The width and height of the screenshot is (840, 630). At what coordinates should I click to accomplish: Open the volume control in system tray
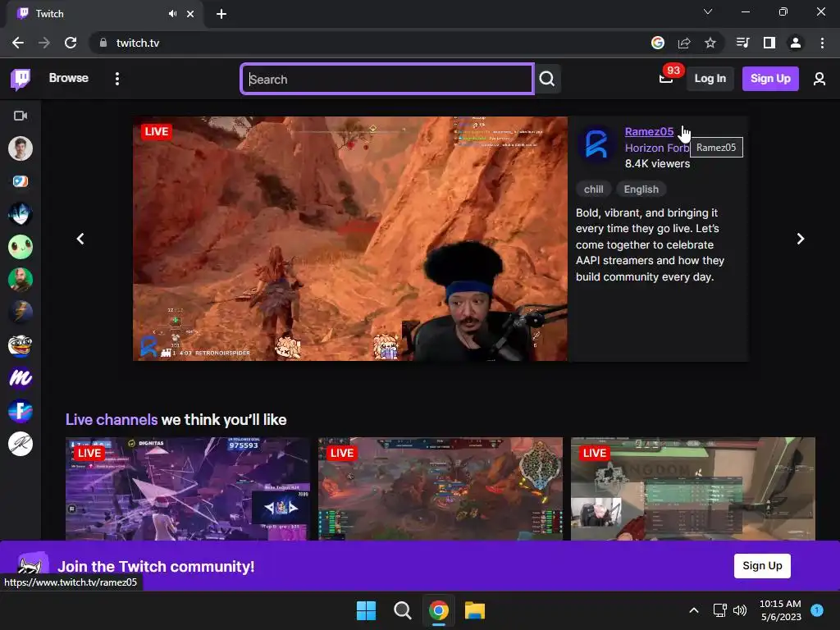(740, 610)
